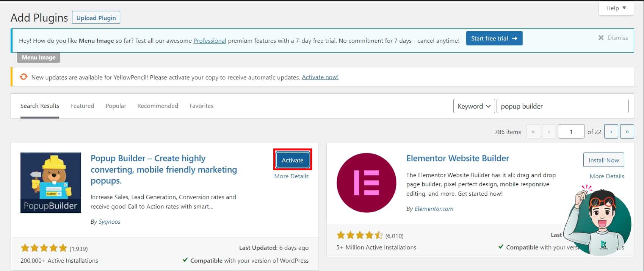Click the 200,000+ Active Installations text
The height and width of the screenshot is (271, 644).
click(x=59, y=260)
